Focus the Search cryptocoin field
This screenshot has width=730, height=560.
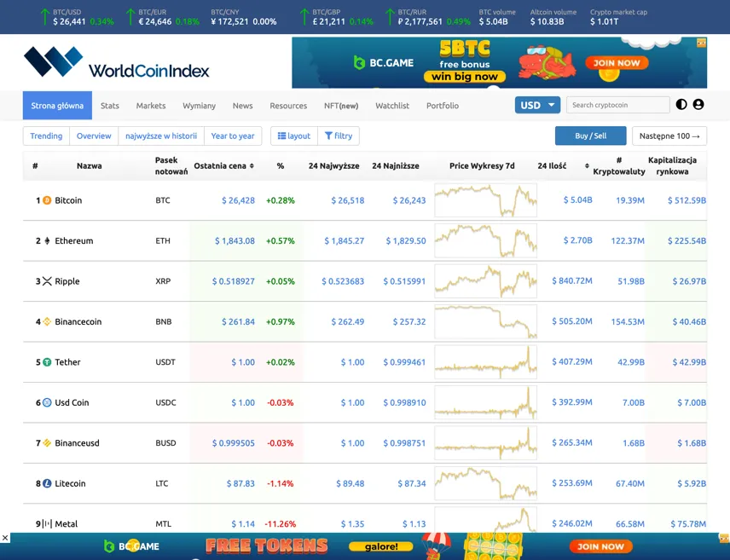(617, 105)
